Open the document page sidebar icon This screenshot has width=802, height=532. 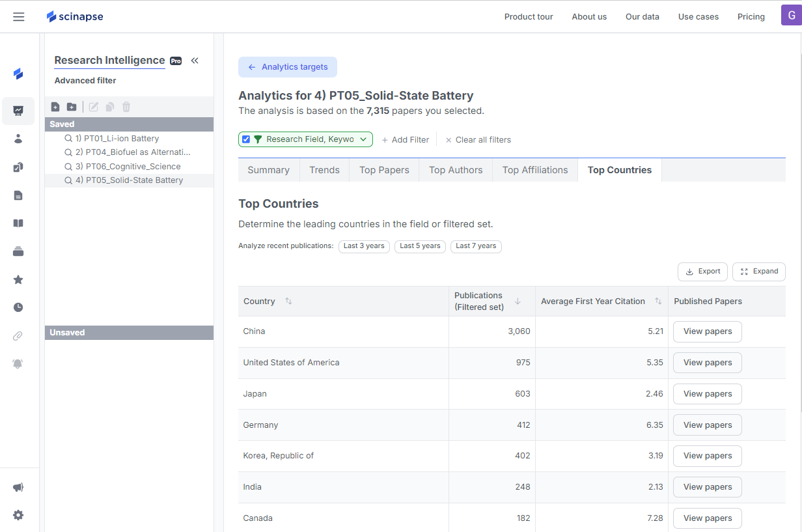pos(18,195)
